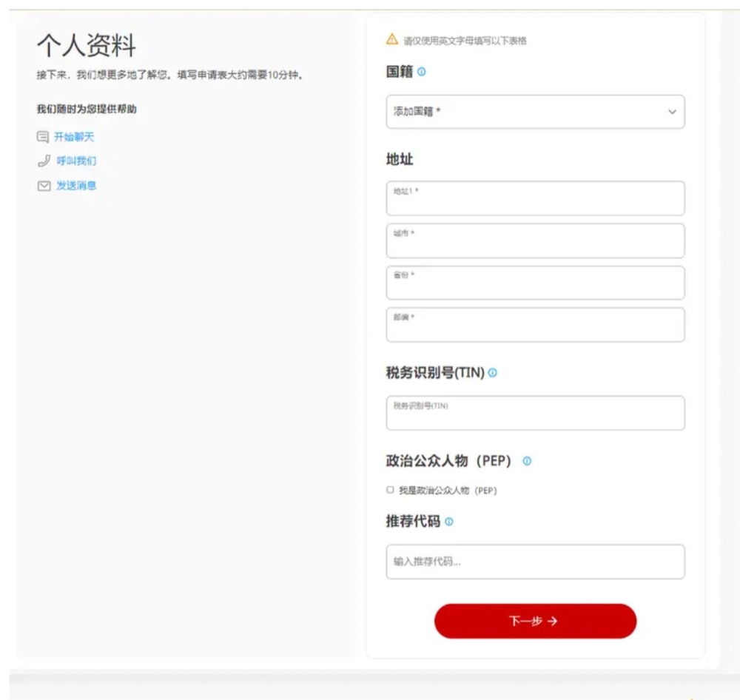Focus the 城市 input field
This screenshot has height=700, width=740.
[x=535, y=240]
